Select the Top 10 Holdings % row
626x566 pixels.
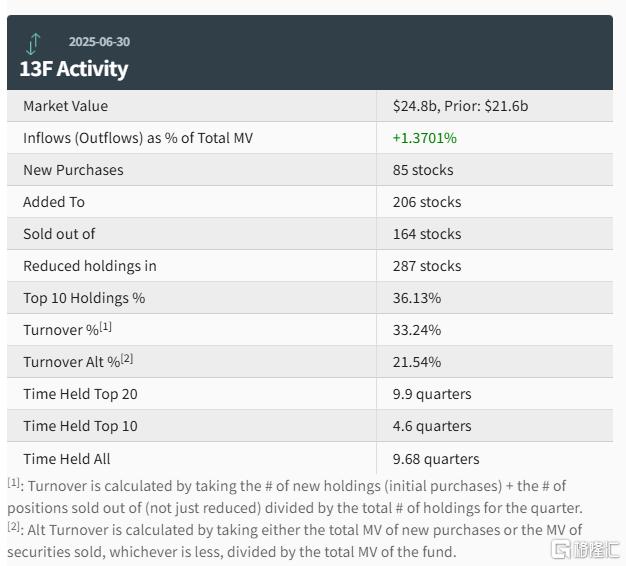tap(310, 298)
